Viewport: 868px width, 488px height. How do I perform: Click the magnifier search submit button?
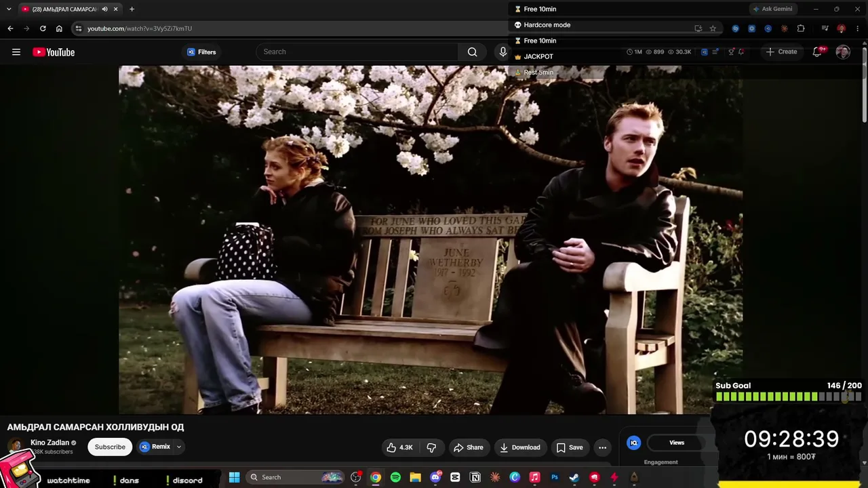(x=472, y=52)
